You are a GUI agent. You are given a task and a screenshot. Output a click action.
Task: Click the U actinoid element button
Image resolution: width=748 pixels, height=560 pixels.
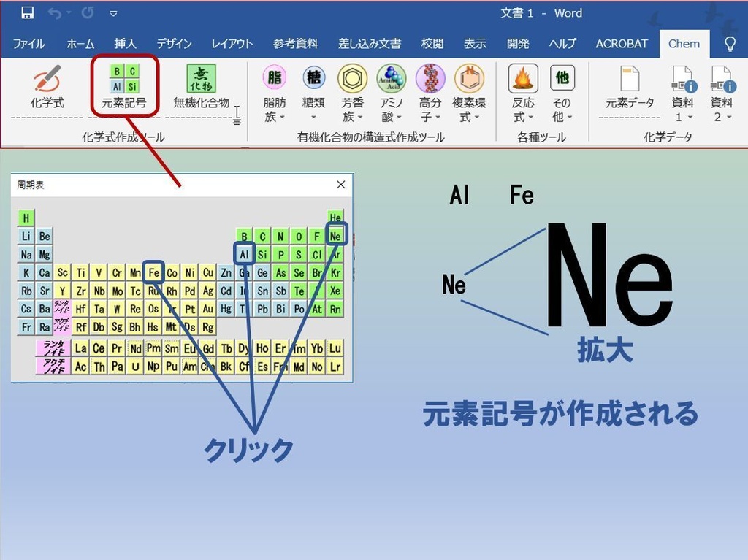point(135,366)
